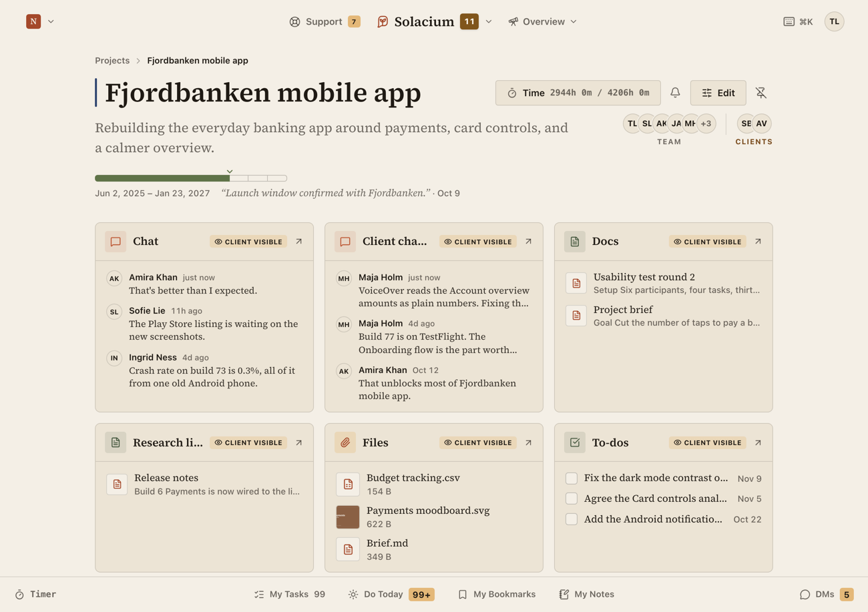Open Client chat card arrow icon
Image resolution: width=868 pixels, height=612 pixels.
pyautogui.click(x=528, y=242)
